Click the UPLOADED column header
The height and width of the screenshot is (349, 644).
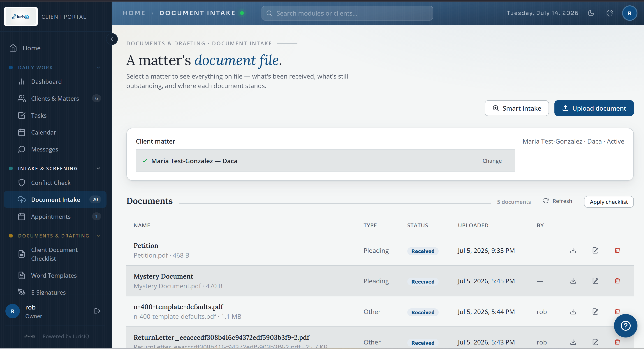[x=473, y=226]
